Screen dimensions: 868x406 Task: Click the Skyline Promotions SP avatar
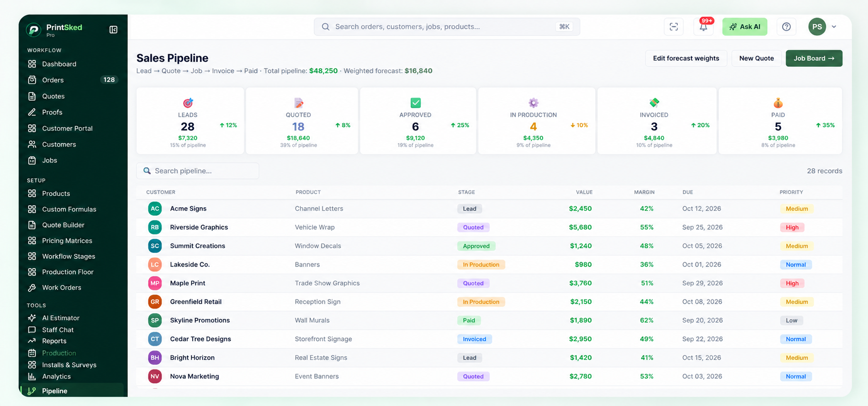click(x=155, y=320)
